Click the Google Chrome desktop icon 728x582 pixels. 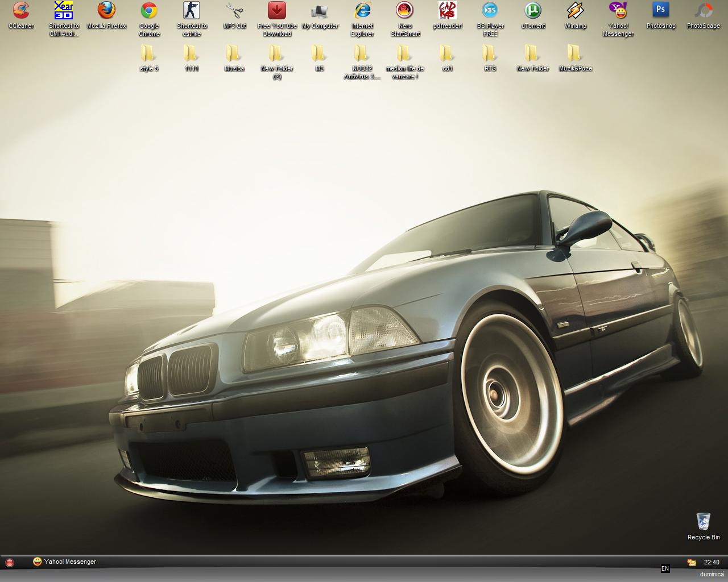(x=149, y=11)
